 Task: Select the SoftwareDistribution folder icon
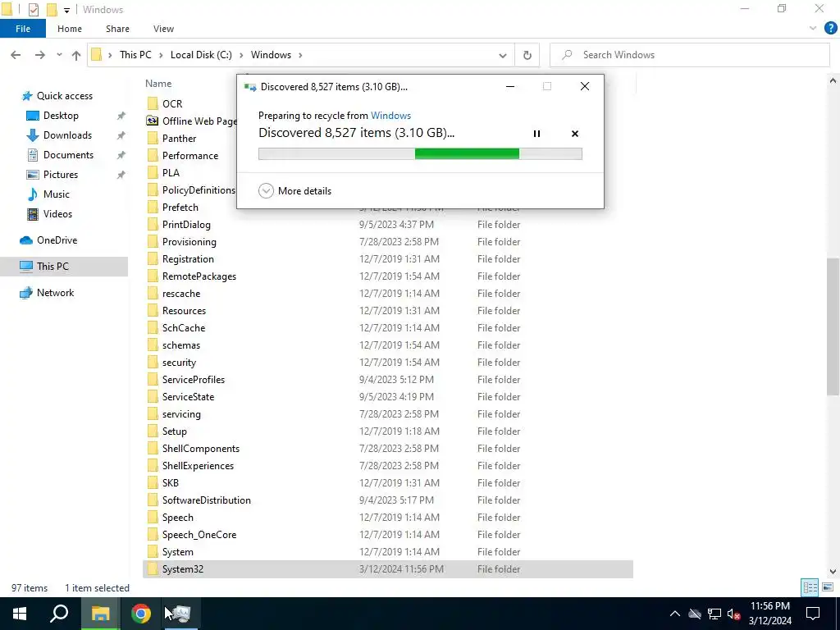coord(153,500)
